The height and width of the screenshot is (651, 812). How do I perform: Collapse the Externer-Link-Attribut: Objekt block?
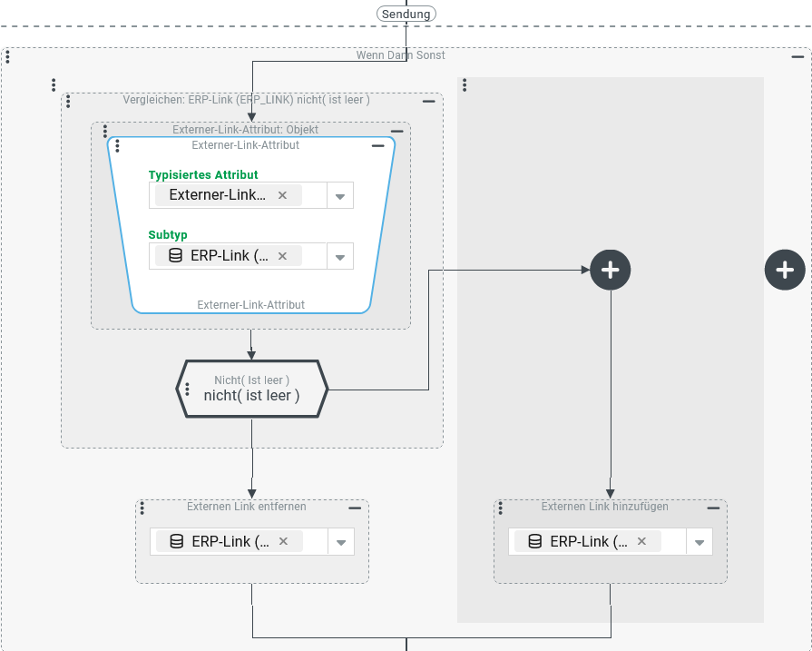[x=396, y=131]
